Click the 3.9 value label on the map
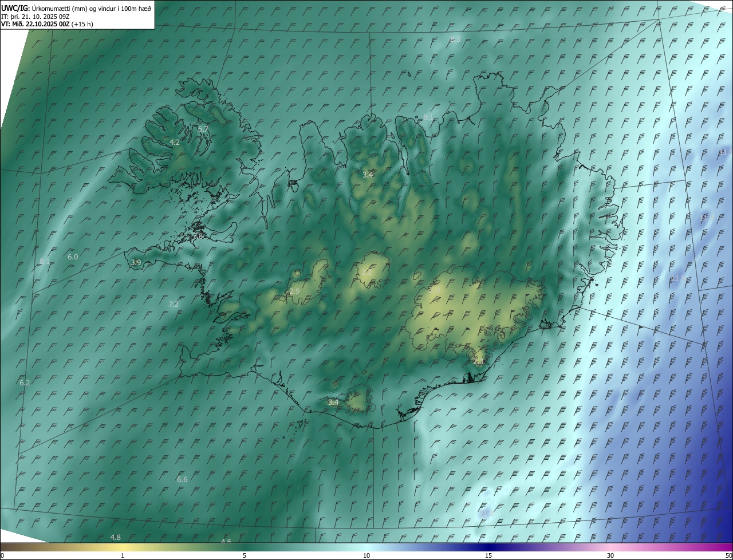The width and height of the screenshot is (733, 560). coord(136,262)
